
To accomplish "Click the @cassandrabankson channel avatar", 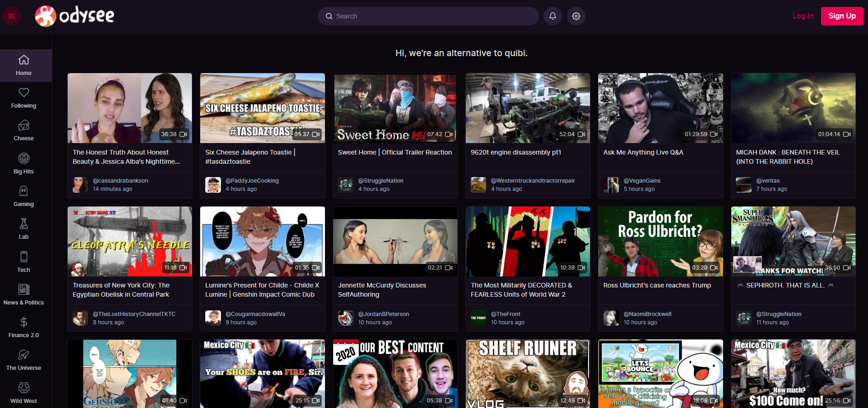I will tap(81, 185).
